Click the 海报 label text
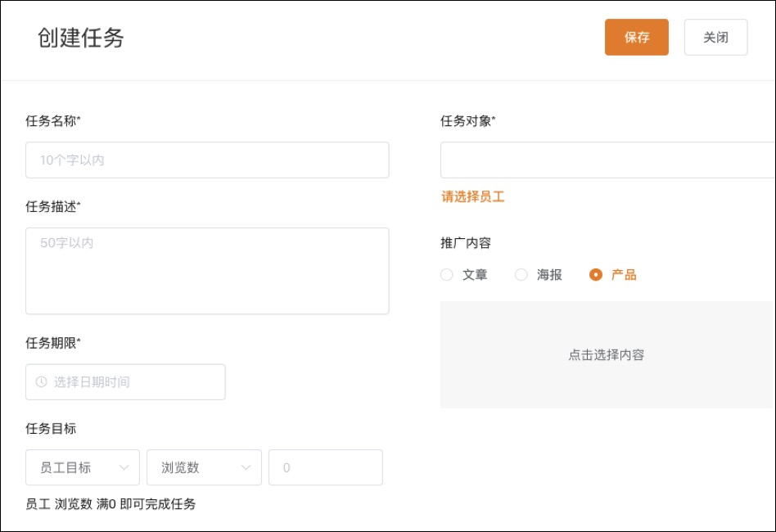The height and width of the screenshot is (532, 776). click(x=549, y=275)
